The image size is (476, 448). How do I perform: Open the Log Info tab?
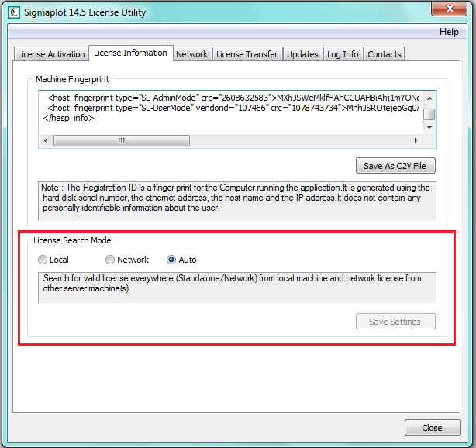[x=343, y=54]
